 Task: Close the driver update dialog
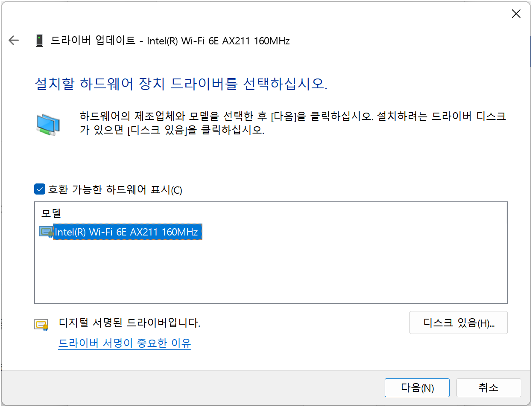point(516,14)
